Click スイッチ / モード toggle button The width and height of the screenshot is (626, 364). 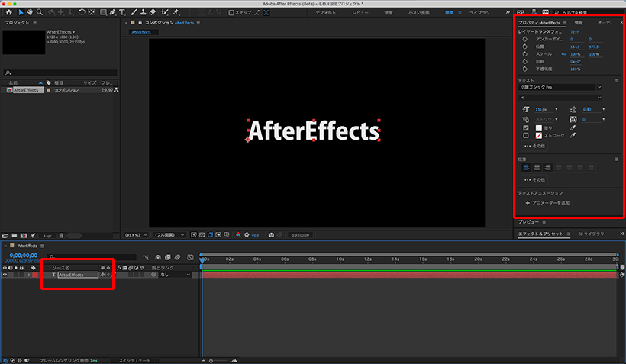click(x=134, y=360)
